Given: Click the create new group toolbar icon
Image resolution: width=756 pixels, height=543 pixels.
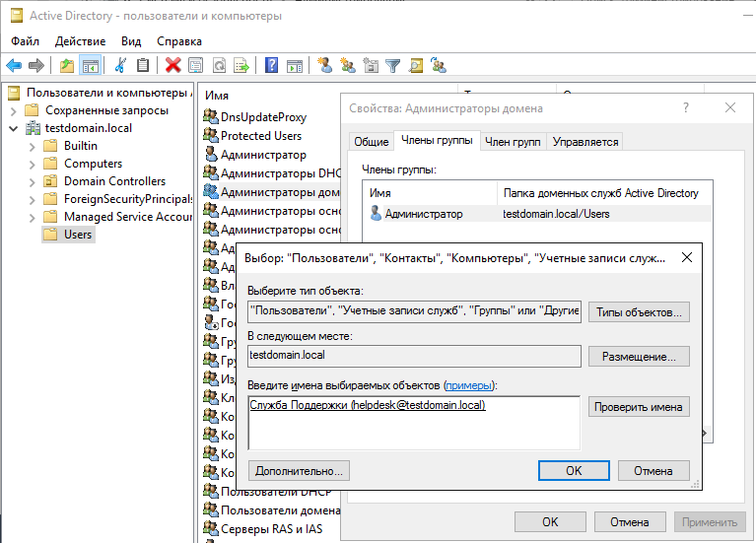Looking at the screenshot, I should [348, 66].
